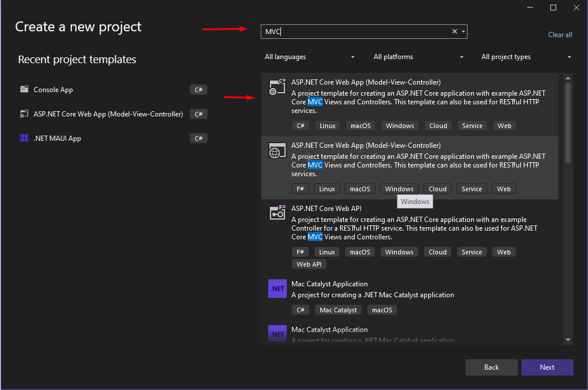Click the C# tag beside Console App

tap(198, 89)
